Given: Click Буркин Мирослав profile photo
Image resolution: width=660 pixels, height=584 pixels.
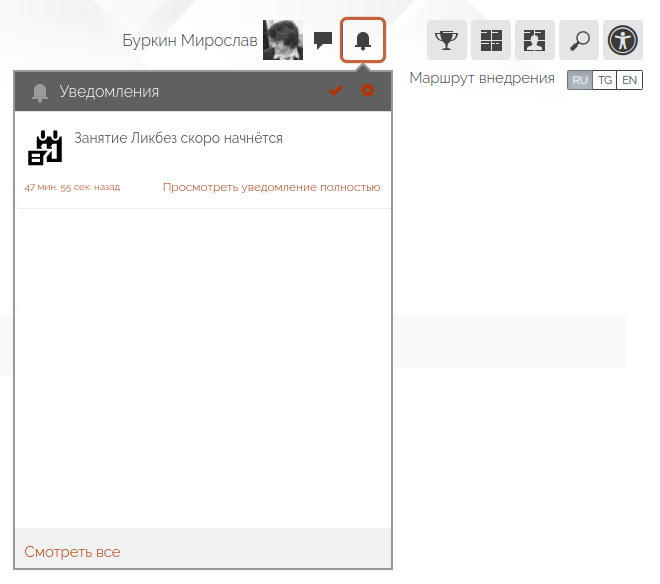Looking at the screenshot, I should pyautogui.click(x=283, y=40).
